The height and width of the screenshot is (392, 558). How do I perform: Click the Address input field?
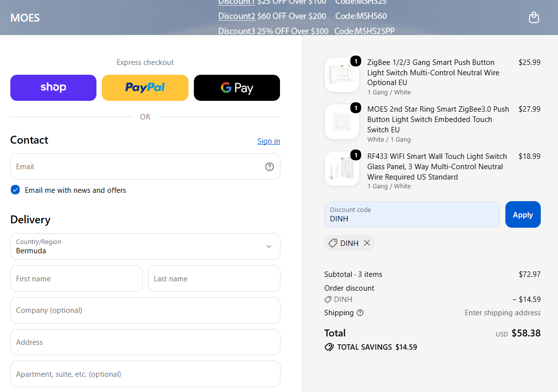coord(145,342)
